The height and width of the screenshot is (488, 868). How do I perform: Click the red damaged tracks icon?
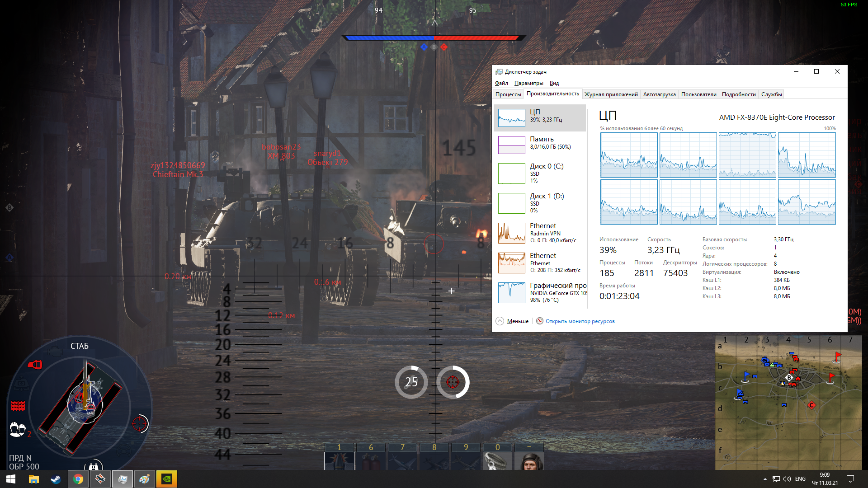click(18, 406)
